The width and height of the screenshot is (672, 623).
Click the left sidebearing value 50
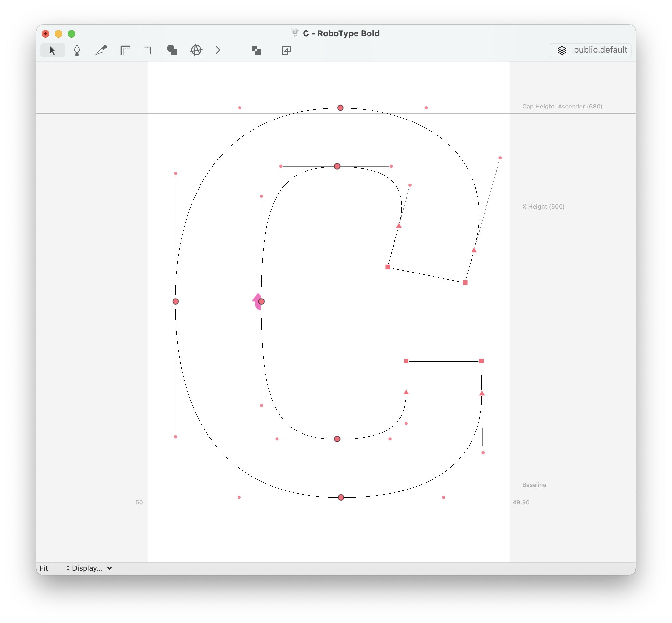139,502
